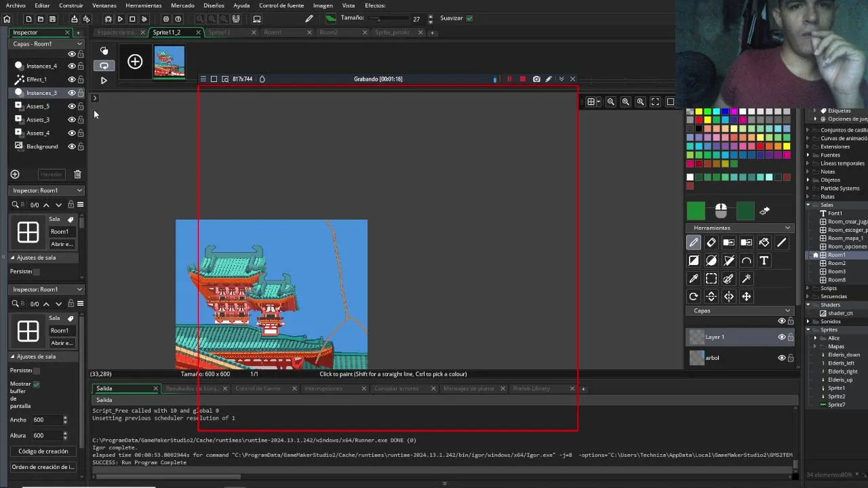The image size is (868, 488).
Task: Pick the Eyedropper color picker tool
Action: (694, 279)
